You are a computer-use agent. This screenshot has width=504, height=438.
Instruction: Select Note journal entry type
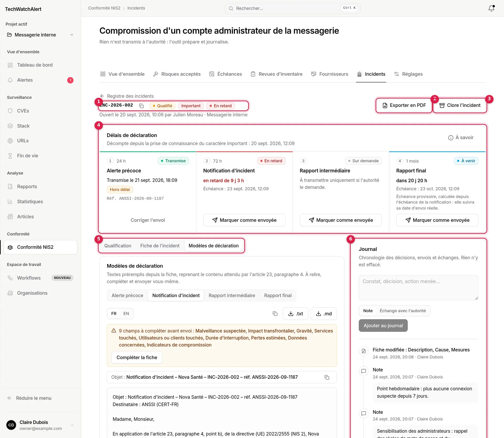(x=368, y=311)
